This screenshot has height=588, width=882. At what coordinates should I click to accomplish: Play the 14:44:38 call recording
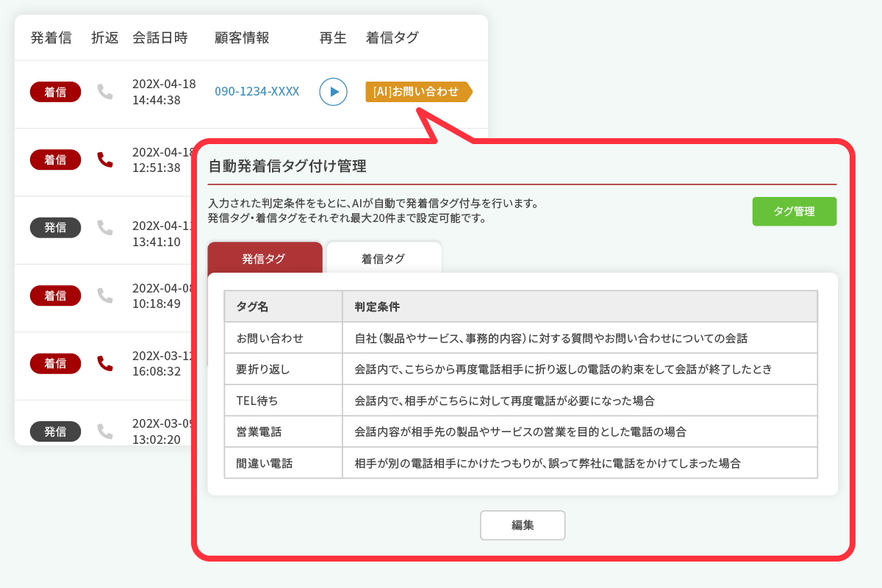tap(333, 92)
